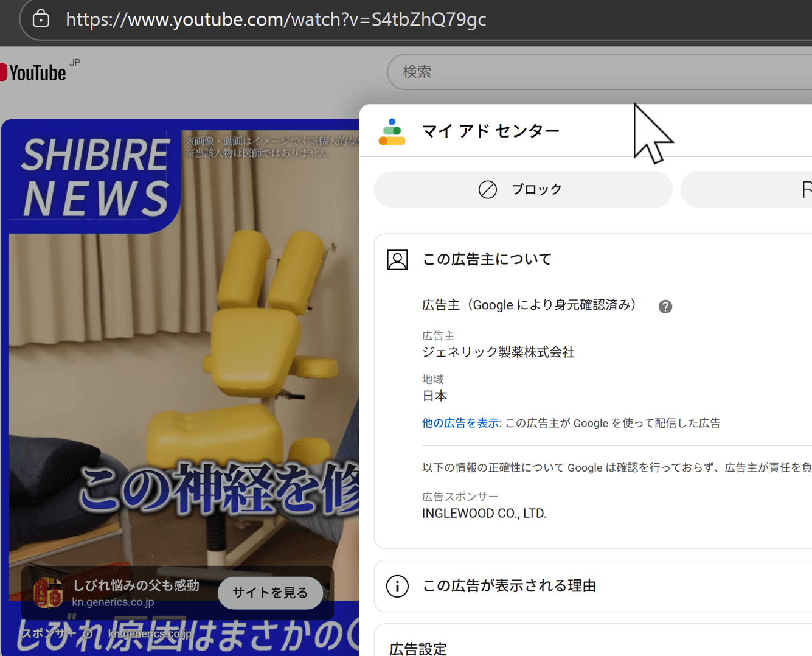
Task: Click the region value 日本
Action: coord(434,396)
